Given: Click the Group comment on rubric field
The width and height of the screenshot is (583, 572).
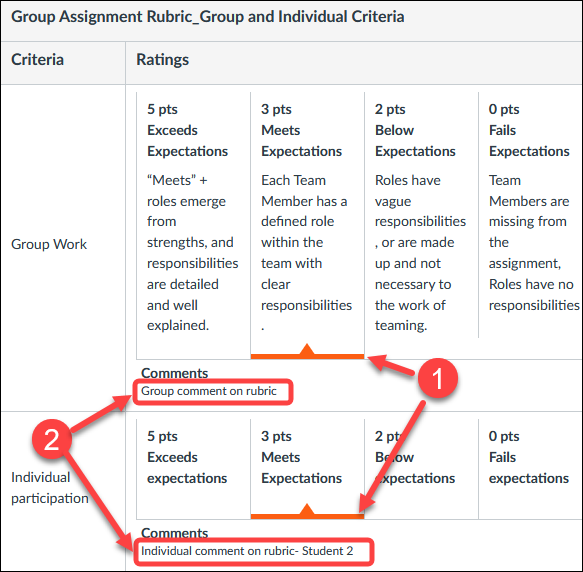Looking at the screenshot, I should tap(213, 392).
